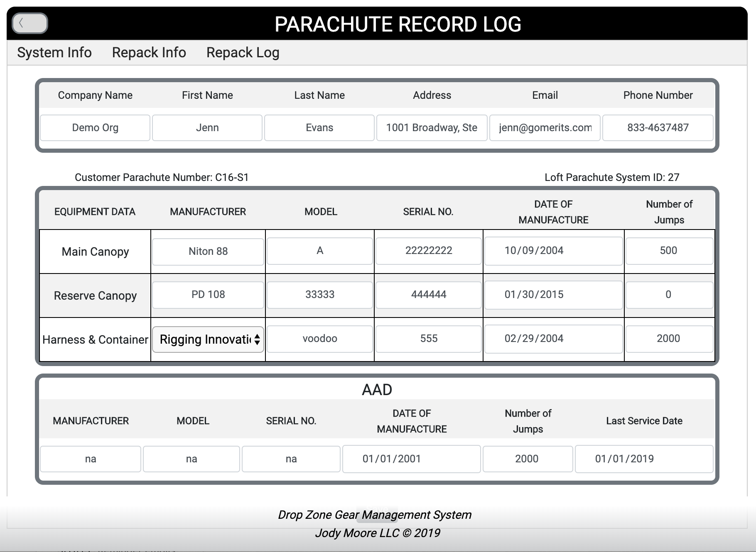Select the First Name field containing Jenn
Viewport: 756px width, 552px height.
207,128
